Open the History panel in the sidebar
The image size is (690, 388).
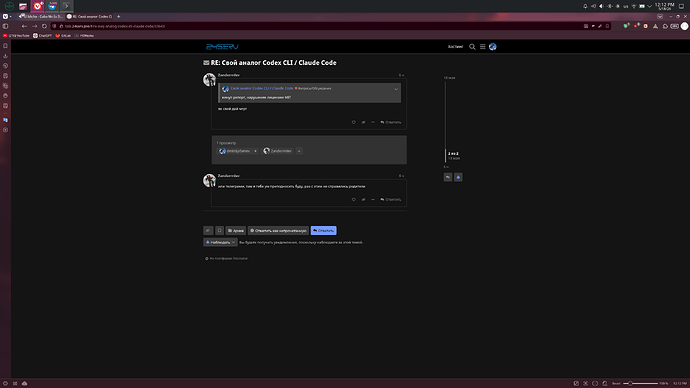[x=5, y=66]
